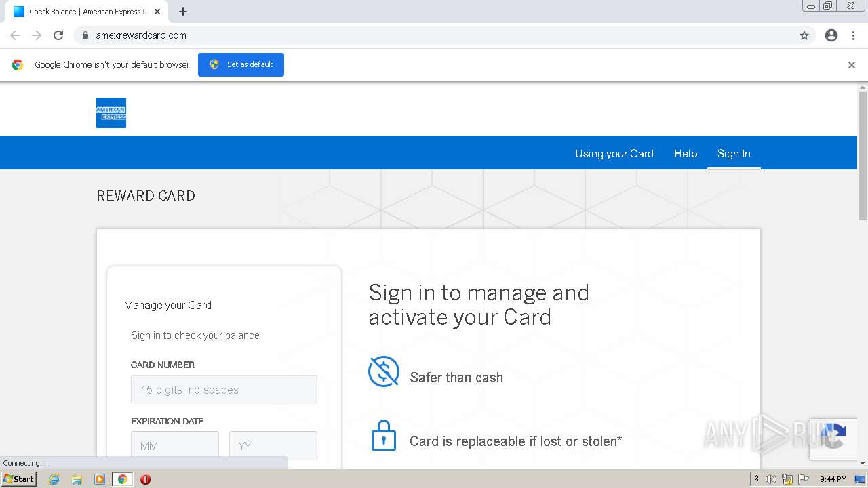
Task: Open the Help navigation link
Action: coord(686,153)
